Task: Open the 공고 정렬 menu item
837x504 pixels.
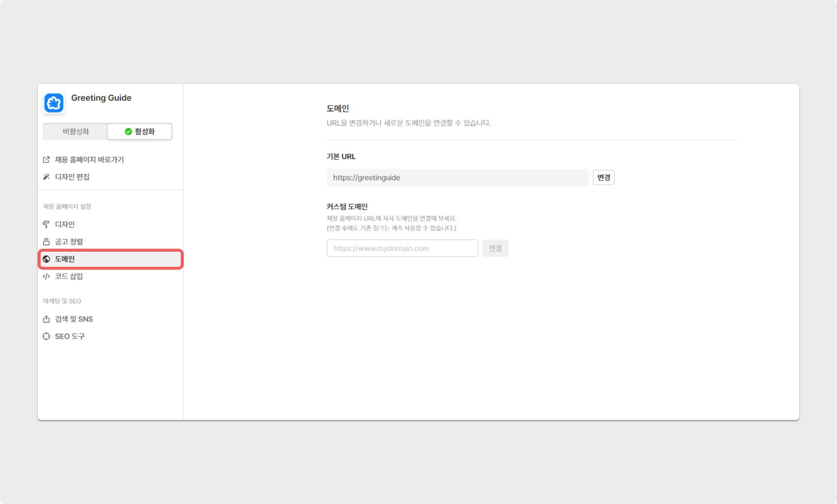Action: [69, 242]
